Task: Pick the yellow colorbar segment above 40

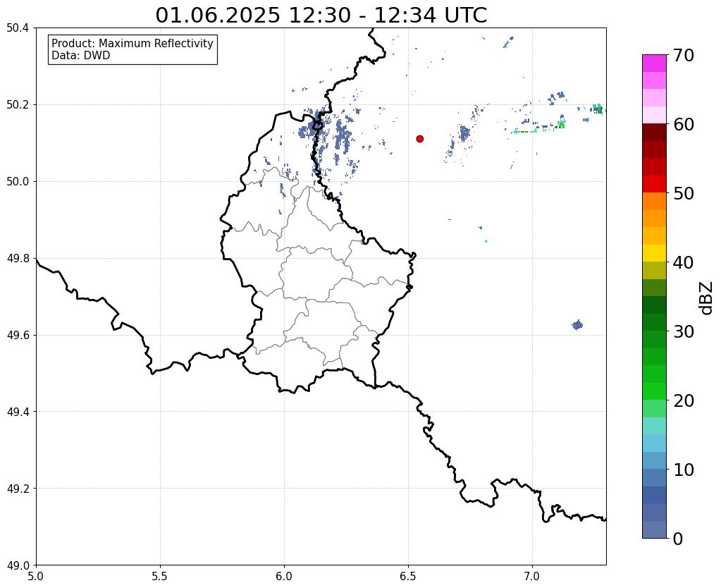Action: coord(654,252)
